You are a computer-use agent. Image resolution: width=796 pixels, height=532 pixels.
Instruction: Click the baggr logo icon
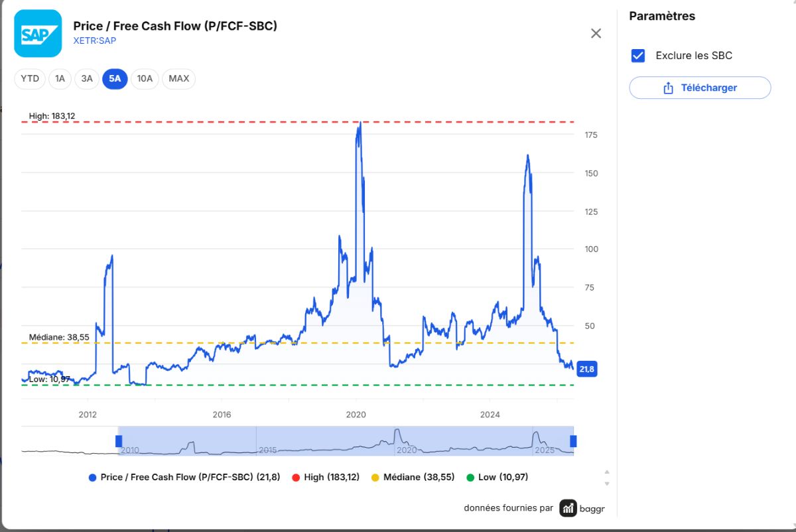568,508
